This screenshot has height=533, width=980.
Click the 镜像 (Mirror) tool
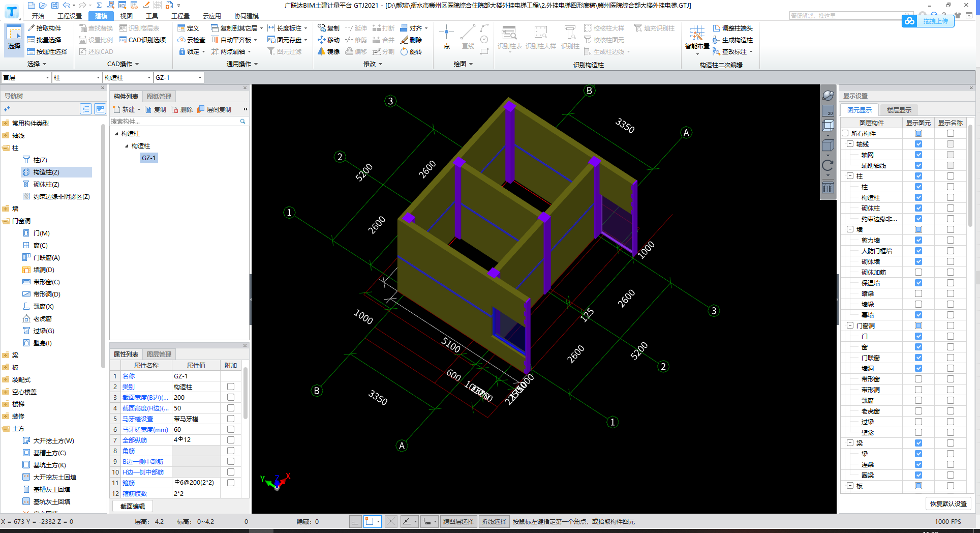coord(328,51)
